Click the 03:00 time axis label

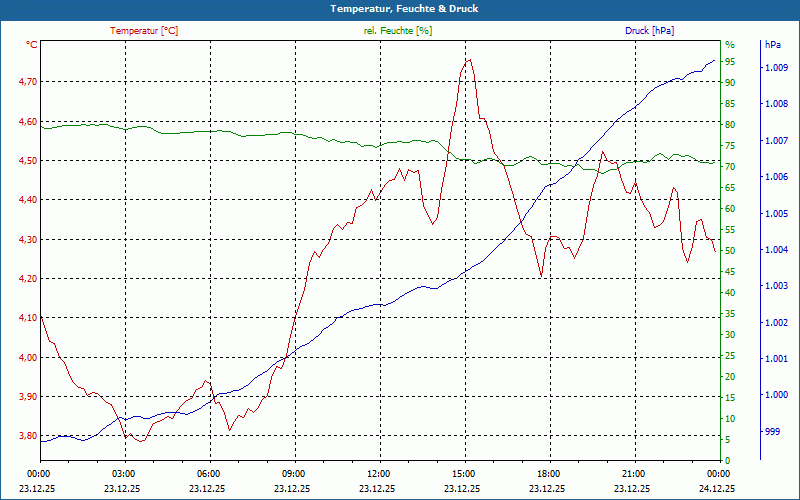click(x=123, y=474)
